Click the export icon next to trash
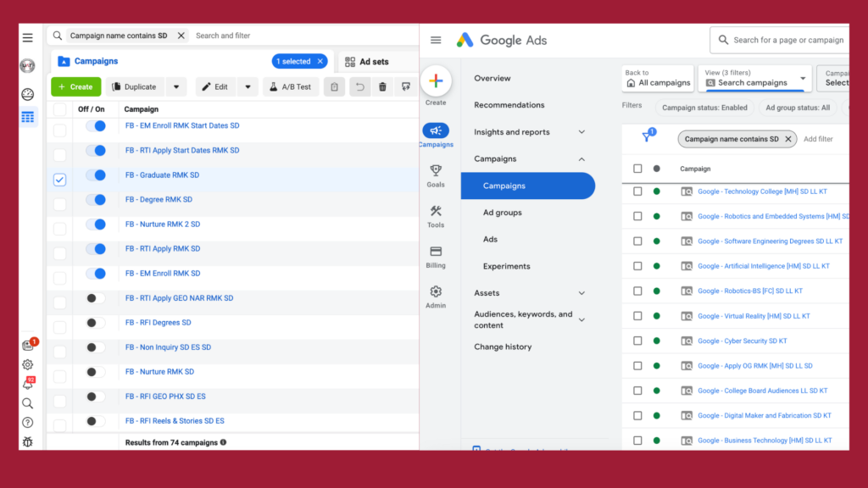The height and width of the screenshot is (488, 868). pos(406,87)
